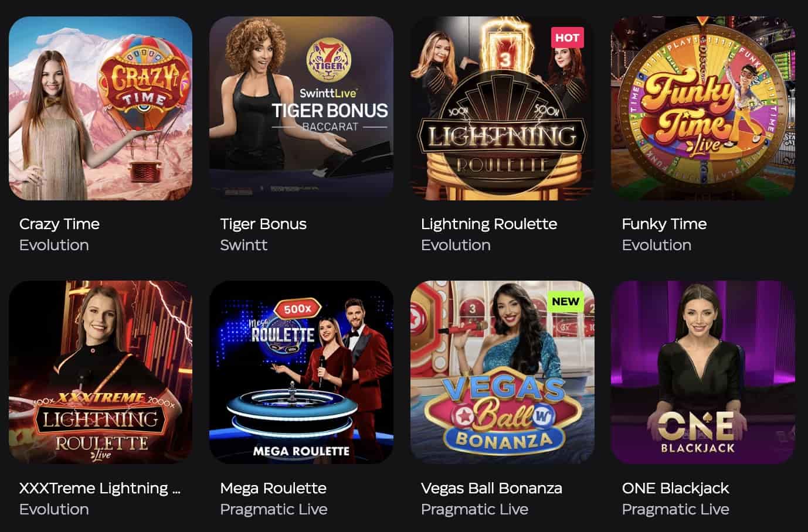
Task: Open the Tiger Bonus Baccarat thumbnail
Action: (301, 108)
